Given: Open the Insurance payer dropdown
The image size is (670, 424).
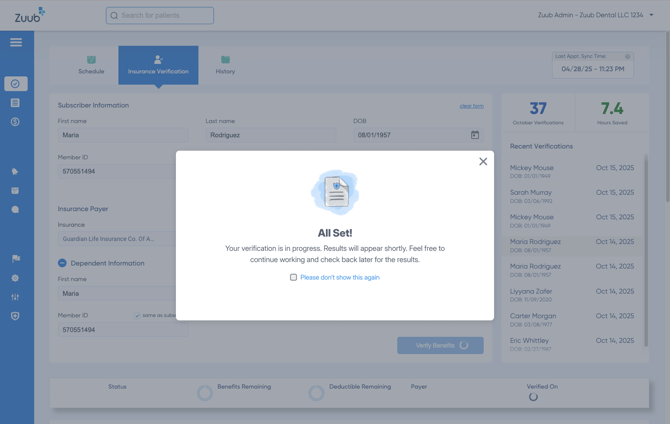Looking at the screenshot, I should tap(116, 239).
